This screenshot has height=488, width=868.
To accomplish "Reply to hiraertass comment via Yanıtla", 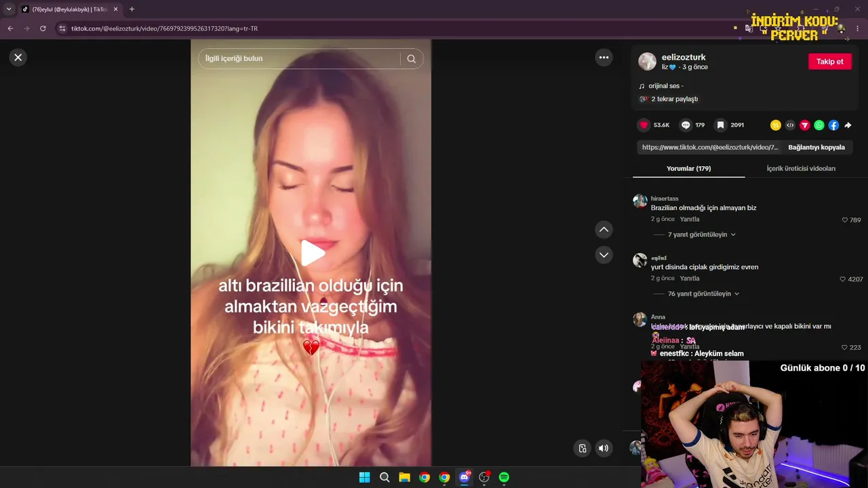I will coord(690,220).
